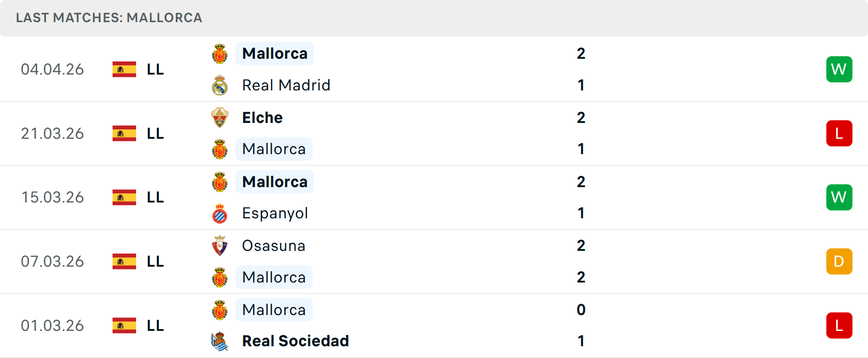
Task: Click the orange D draw badge
Action: point(839,261)
